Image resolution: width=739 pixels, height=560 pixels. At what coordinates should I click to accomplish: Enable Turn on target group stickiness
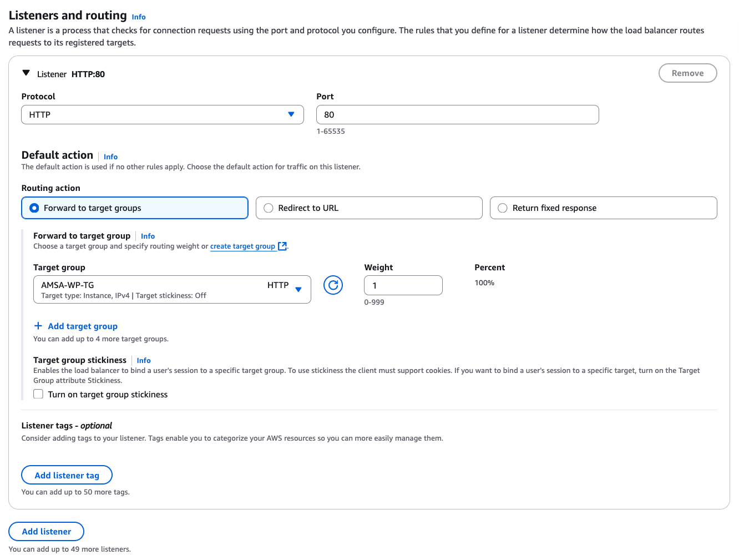click(38, 395)
